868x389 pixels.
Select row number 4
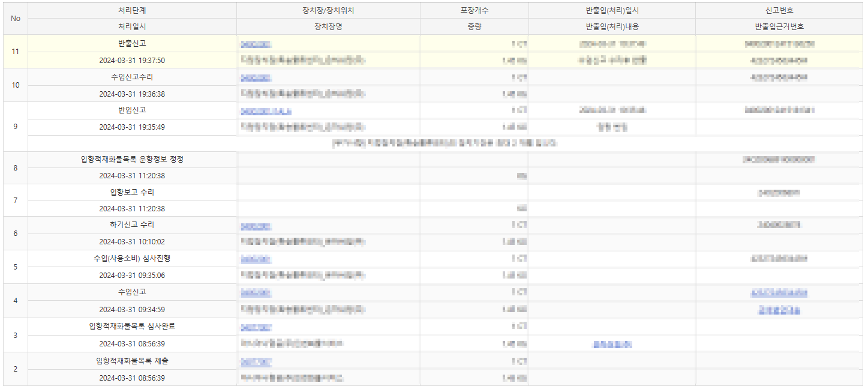pos(16,301)
